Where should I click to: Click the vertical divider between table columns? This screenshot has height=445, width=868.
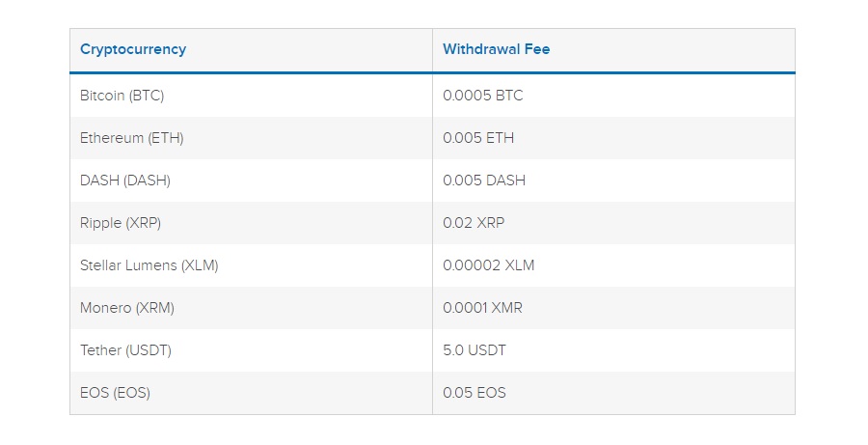[x=432, y=222]
